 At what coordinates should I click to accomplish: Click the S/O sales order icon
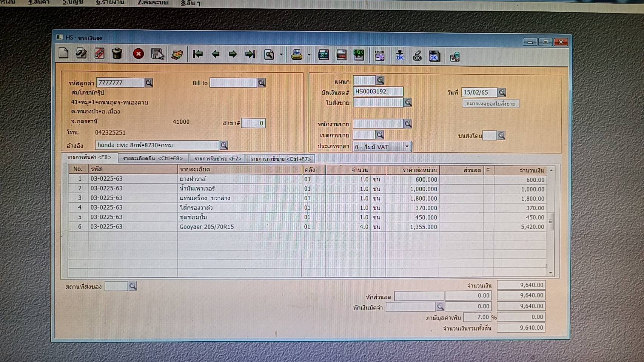coord(359,55)
